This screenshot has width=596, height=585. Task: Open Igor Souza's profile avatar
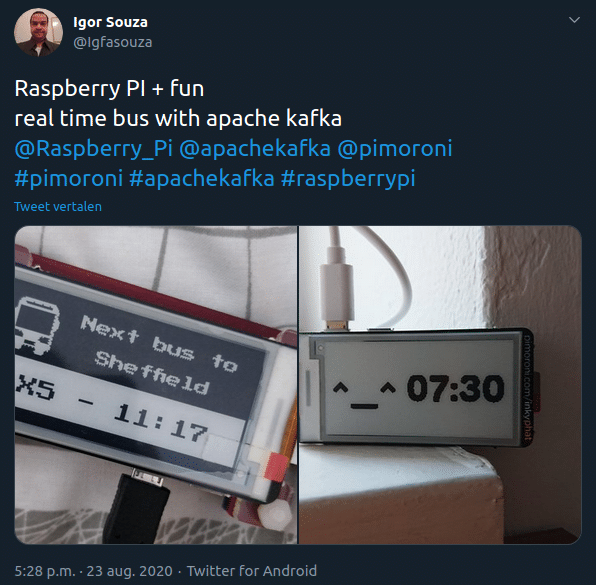click(38, 32)
